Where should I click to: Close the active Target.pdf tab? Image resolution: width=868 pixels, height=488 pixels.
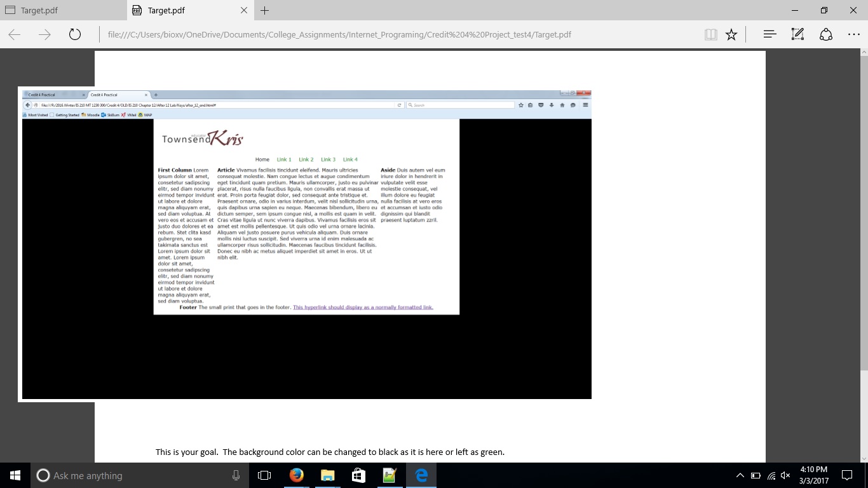245,10
